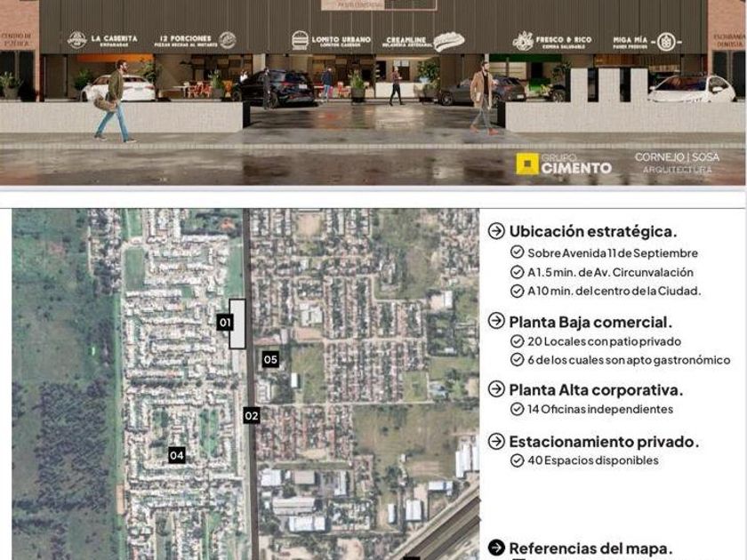The height and width of the screenshot is (560, 747).
Task: Click 'A 10 min. del centro de la Ciudad' text
Action: point(614,291)
